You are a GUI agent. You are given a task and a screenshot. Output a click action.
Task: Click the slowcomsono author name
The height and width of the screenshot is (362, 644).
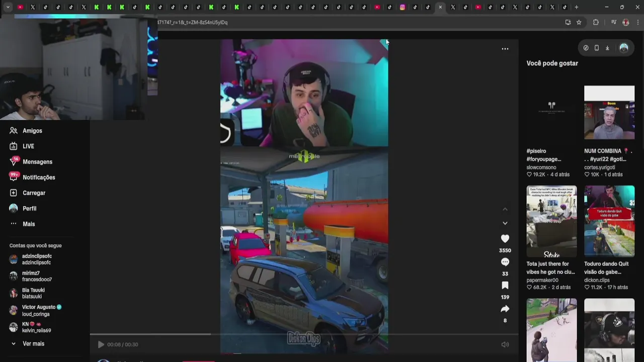tap(541, 167)
